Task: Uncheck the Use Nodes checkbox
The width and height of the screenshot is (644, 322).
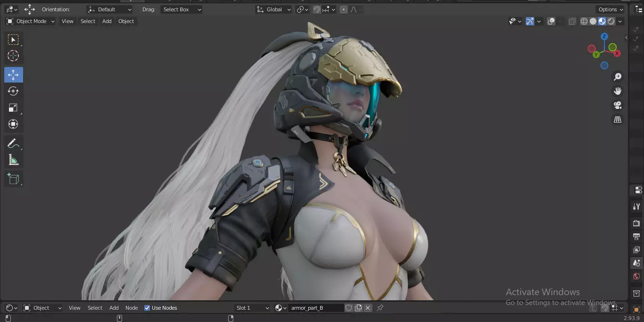Action: [x=147, y=308]
